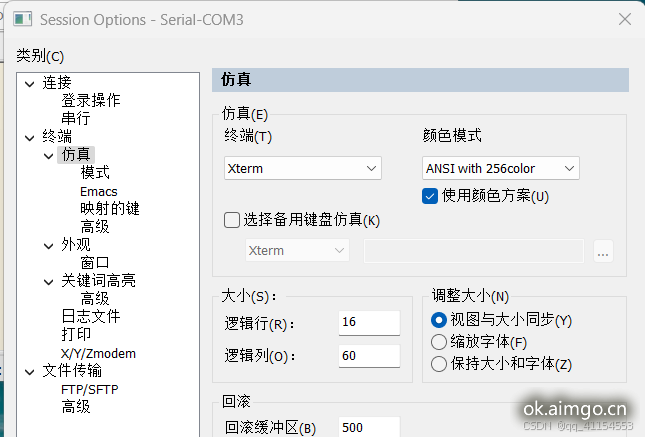Enable 选择备用键盘仿真 checkbox

pyautogui.click(x=232, y=220)
